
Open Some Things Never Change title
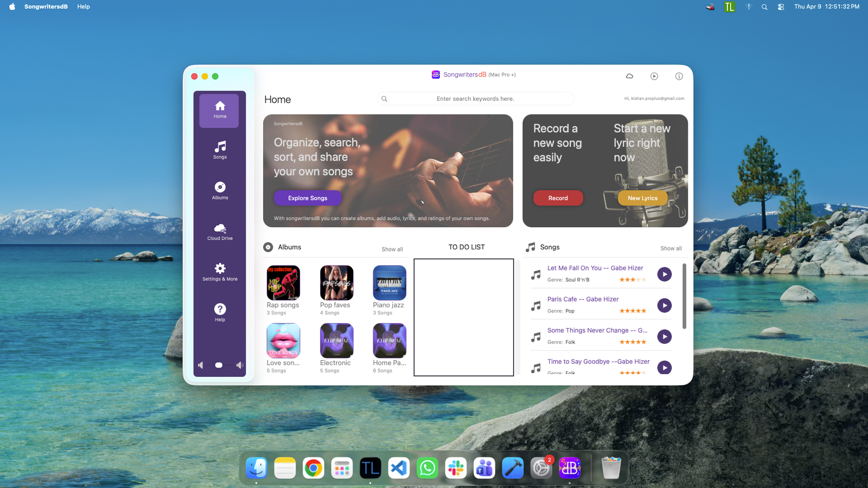tap(597, 330)
